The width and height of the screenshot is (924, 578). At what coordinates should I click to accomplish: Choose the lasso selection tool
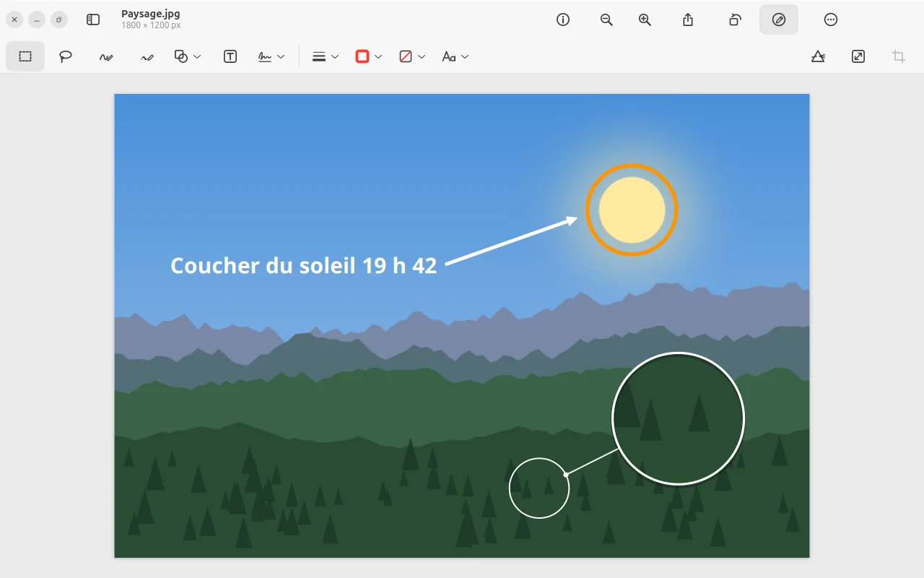(x=66, y=56)
